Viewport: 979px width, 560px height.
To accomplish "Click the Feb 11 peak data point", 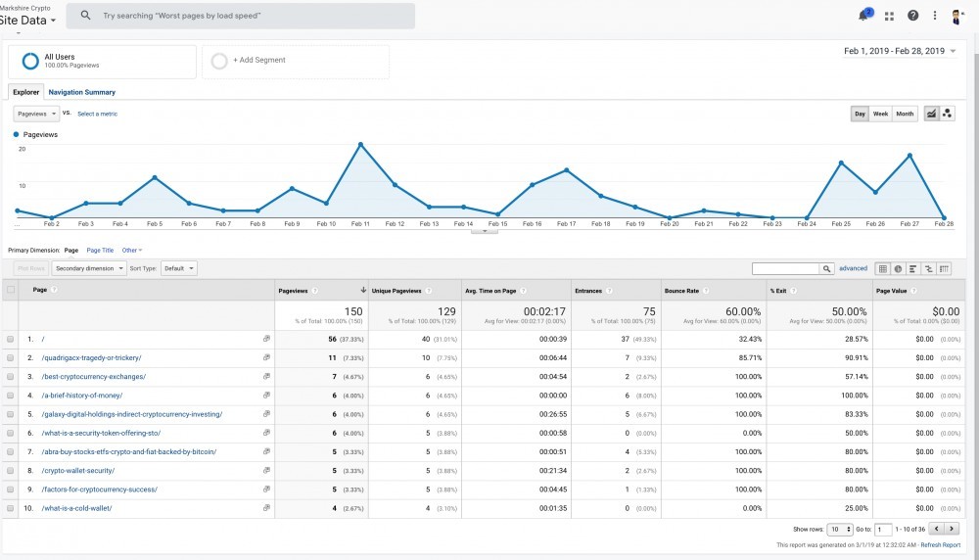I will (x=360, y=144).
